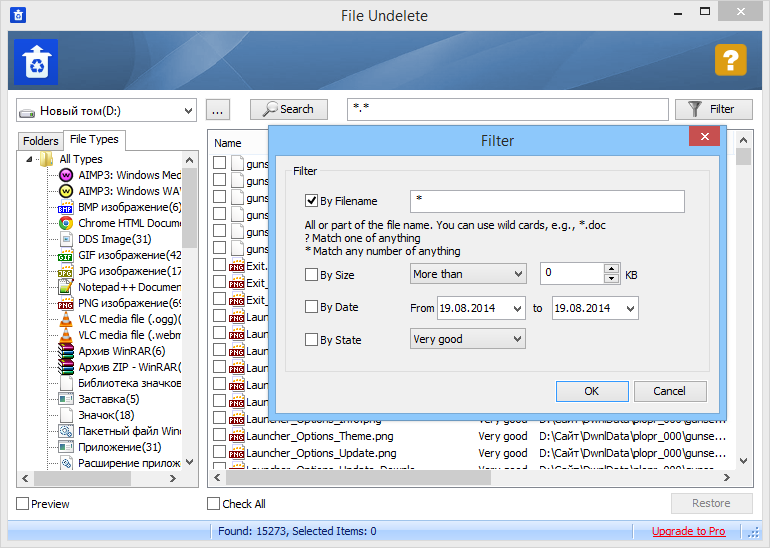Viewport: 770px width, 548px height.
Task: Click the recycle bin logo icon in the header
Action: click(36, 62)
